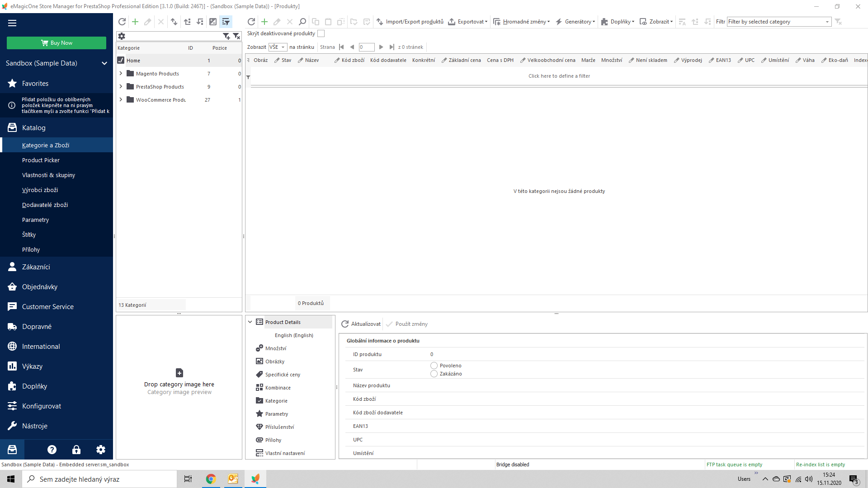Open the Filter by selected category dropdown
This screenshot has height=488, width=868.
click(827, 22)
